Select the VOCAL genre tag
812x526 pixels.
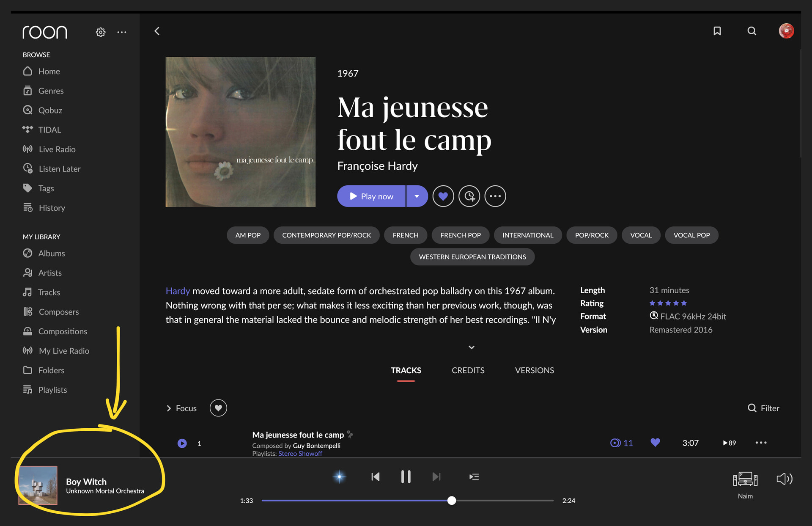pos(641,235)
